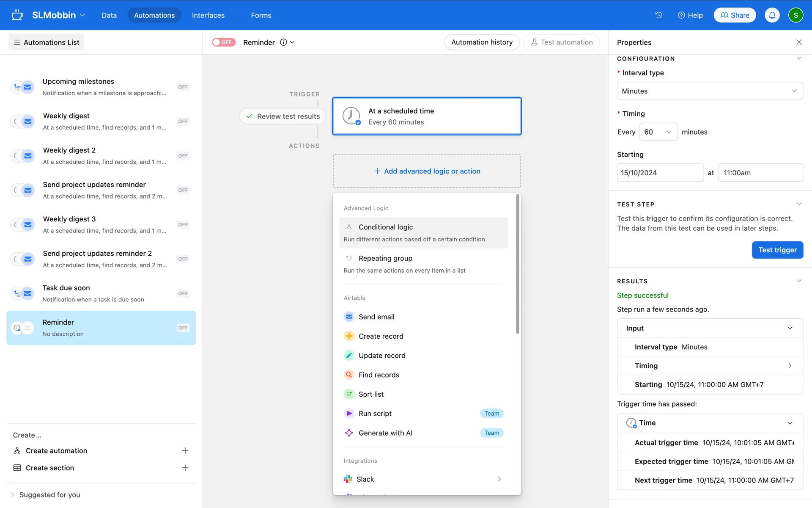Open the base history clock icon
812x508 pixels.
(658, 15)
